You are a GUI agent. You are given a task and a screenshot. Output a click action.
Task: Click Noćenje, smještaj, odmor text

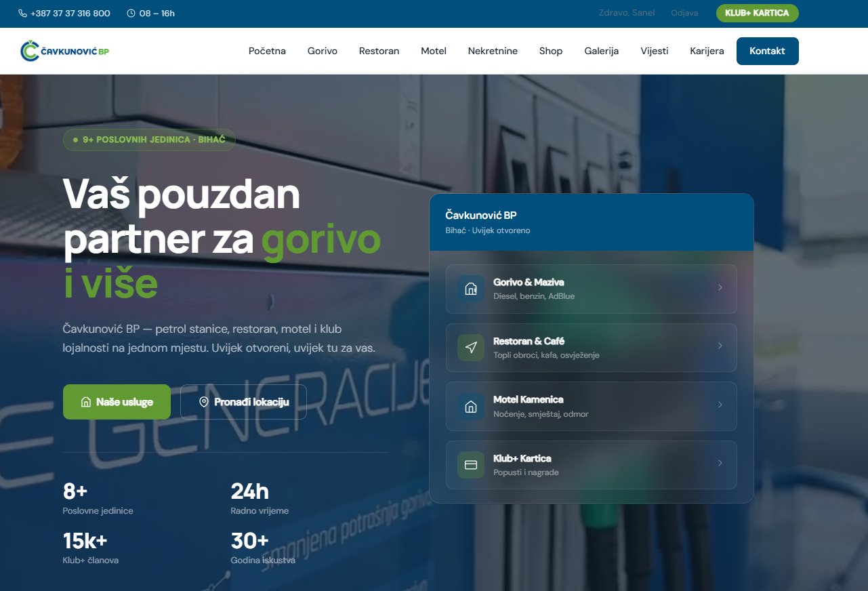(x=541, y=414)
